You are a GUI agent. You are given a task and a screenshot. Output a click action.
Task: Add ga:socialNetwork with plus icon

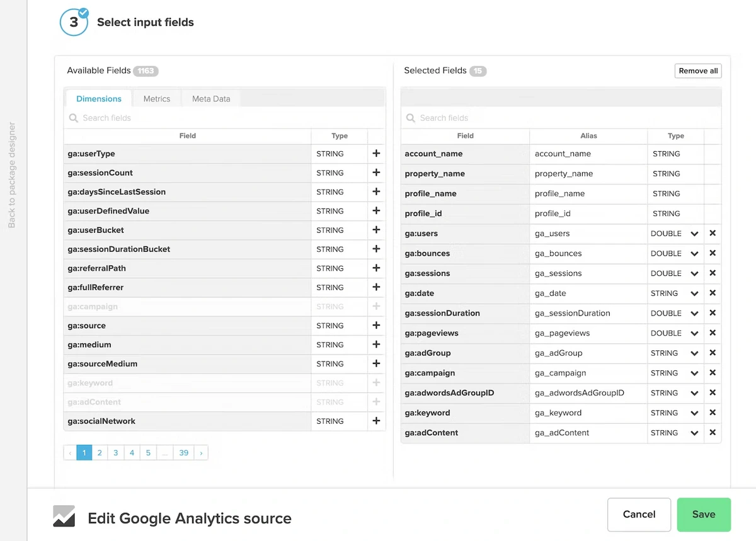pos(376,421)
